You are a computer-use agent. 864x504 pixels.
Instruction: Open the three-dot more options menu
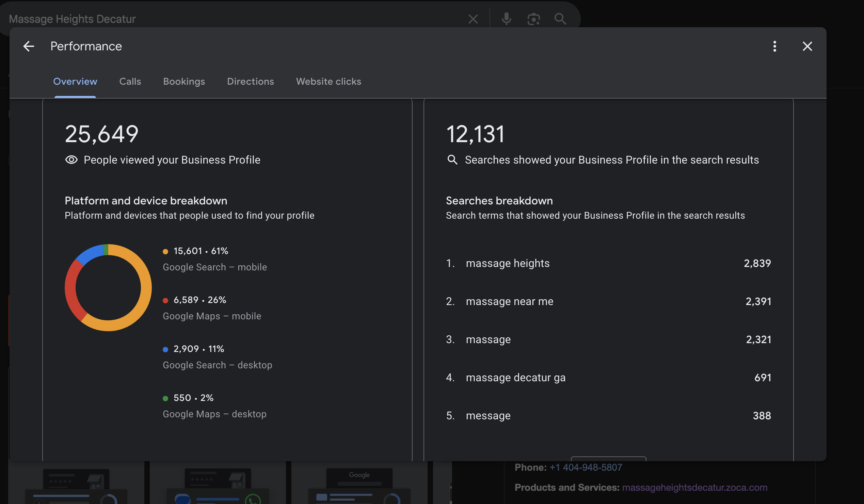coord(774,46)
